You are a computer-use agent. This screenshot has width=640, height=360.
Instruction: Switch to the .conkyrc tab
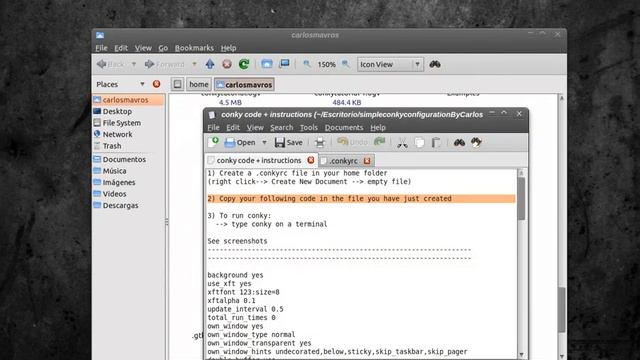click(343, 161)
